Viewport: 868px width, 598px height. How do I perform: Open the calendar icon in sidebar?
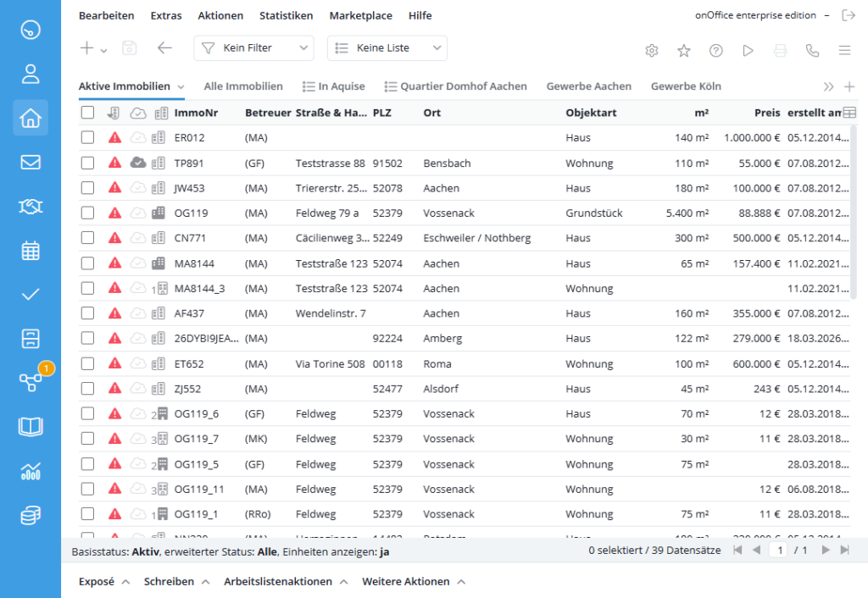point(31,251)
